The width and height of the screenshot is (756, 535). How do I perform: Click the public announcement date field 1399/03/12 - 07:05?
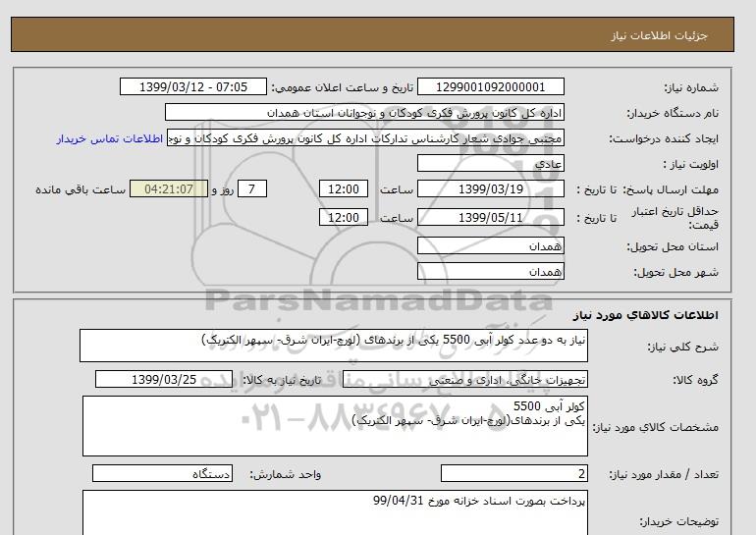[x=192, y=87]
